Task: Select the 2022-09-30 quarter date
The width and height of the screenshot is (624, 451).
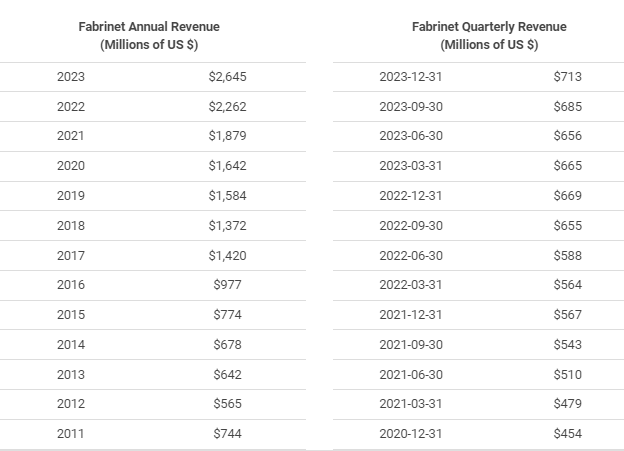Action: [411, 226]
